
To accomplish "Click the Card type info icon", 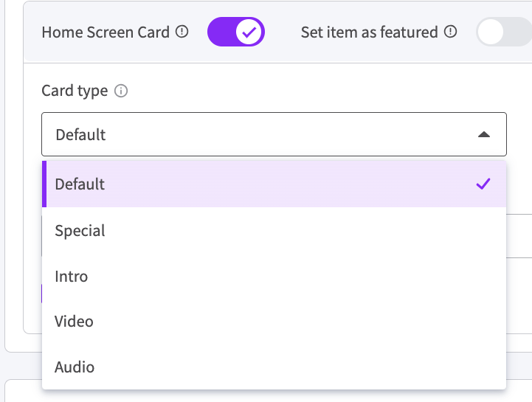I will pyautogui.click(x=122, y=91).
